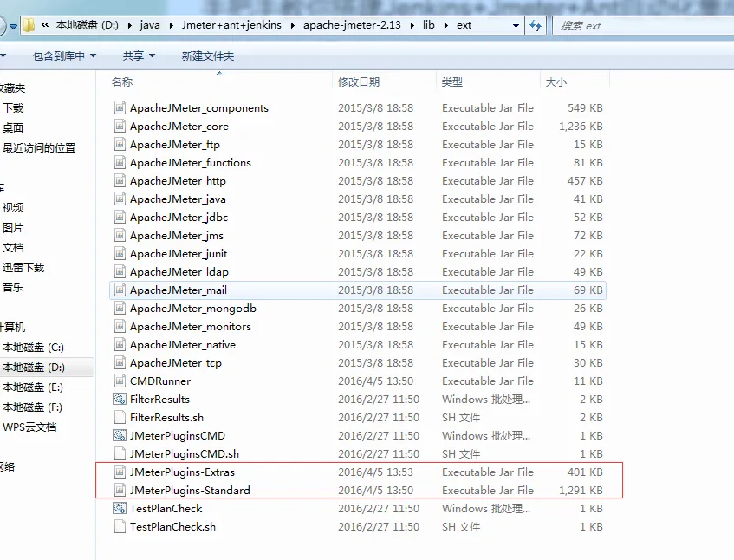
Task: Click the CMDRunner jar file icon
Action: [x=120, y=381]
